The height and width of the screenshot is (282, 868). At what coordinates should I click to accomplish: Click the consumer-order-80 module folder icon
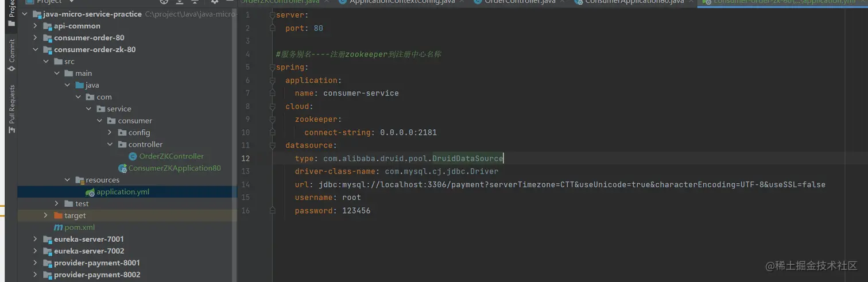pyautogui.click(x=47, y=38)
